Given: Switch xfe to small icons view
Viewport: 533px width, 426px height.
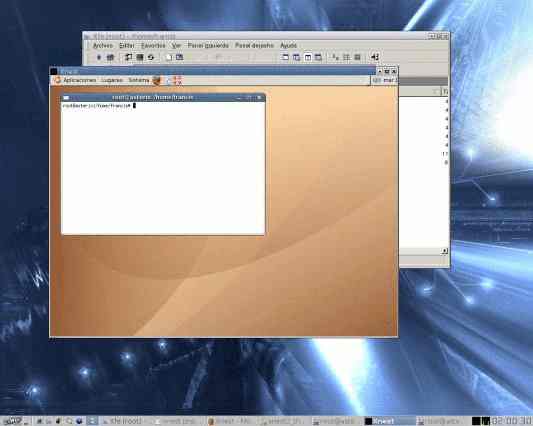Looking at the screenshot, I should tap(346, 57).
